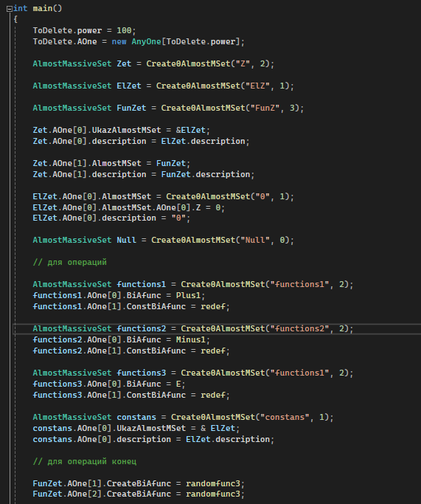Place cursor on 'int' keyword
421x504 pixels.
(x=20, y=8)
